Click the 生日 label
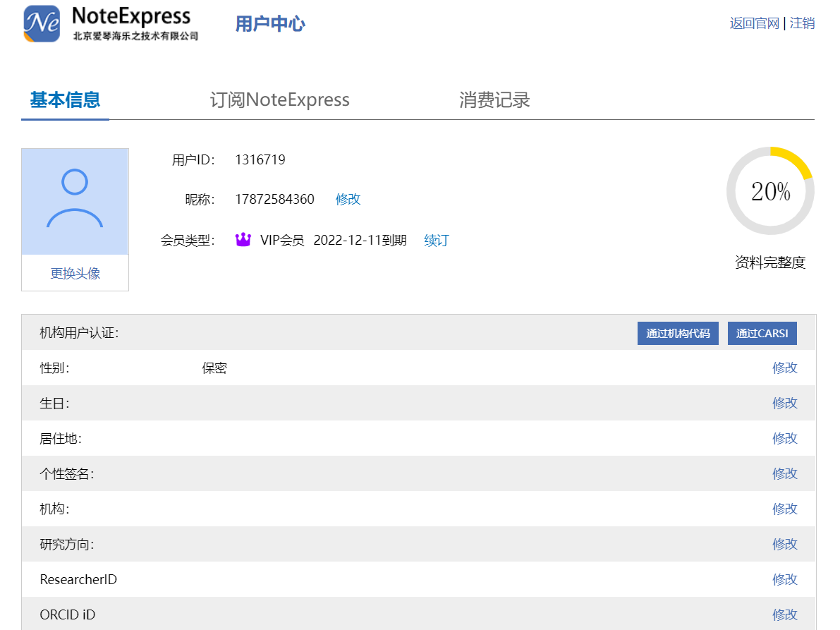Screen dimensions: 840x630 pyautogui.click(x=54, y=403)
